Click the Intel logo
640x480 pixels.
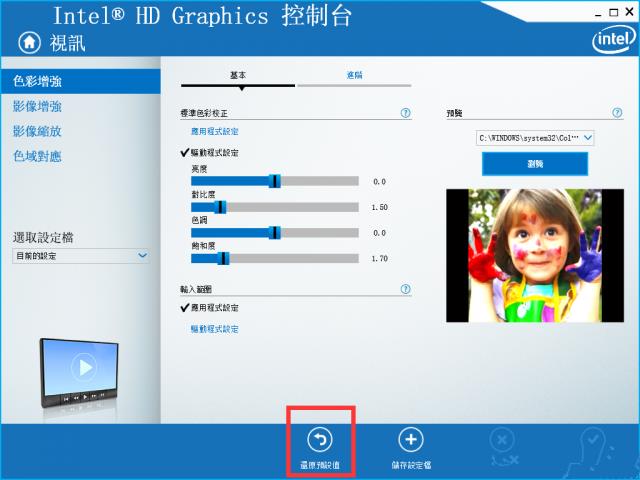coord(614,40)
